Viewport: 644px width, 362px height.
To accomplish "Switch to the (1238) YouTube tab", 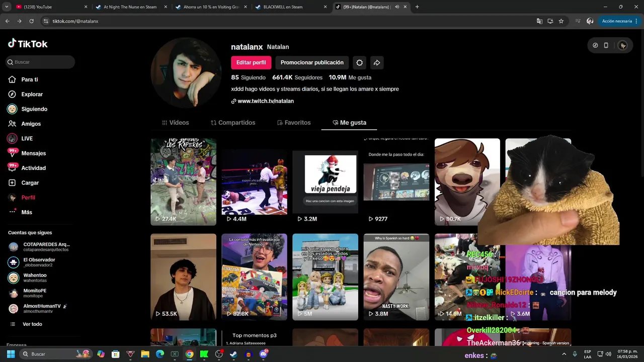I will [52, 7].
